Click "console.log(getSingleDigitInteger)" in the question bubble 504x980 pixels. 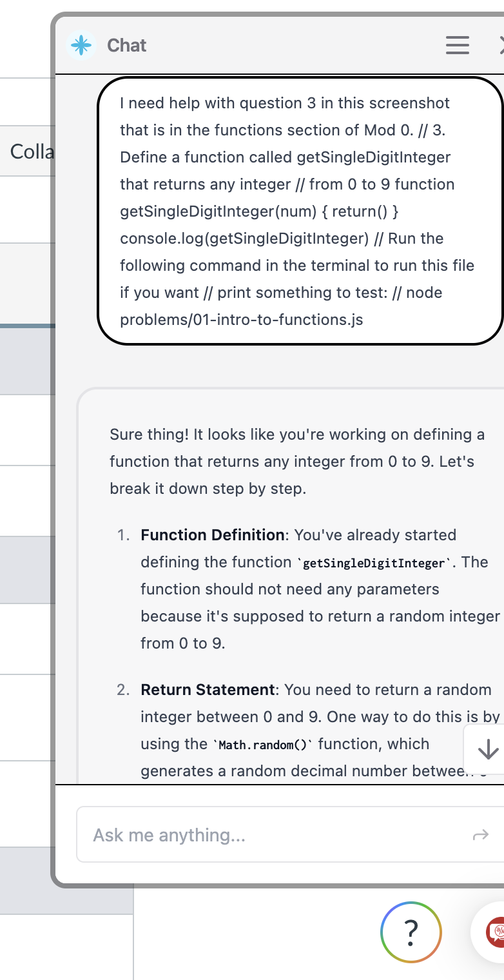point(244,239)
